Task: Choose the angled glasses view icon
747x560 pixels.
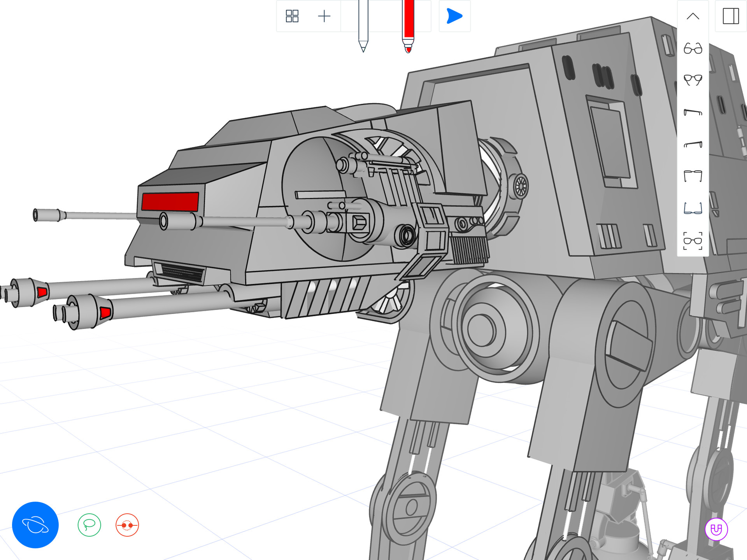Action: (693, 80)
